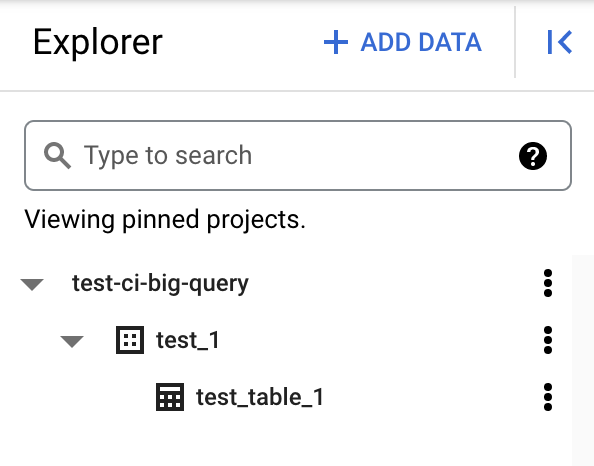Click the Viewing pinned projects text
Viewport: 594px width, 466px height.
pos(165,220)
